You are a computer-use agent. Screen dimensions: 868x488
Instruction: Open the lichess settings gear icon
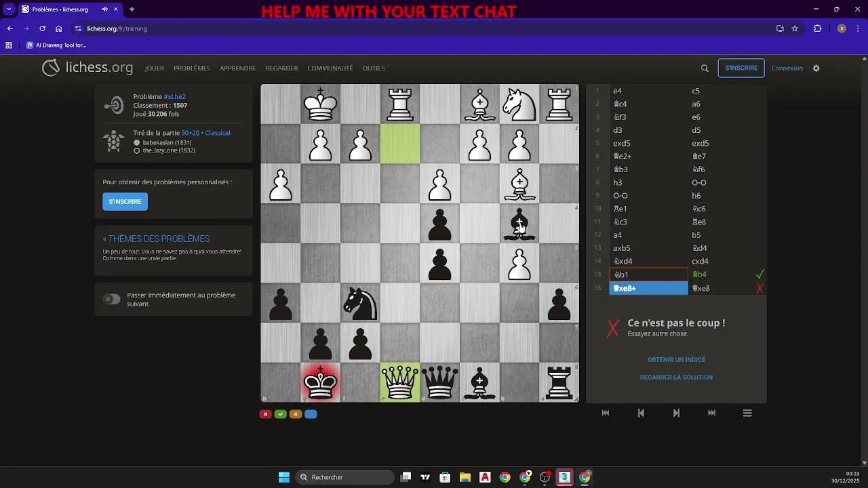point(816,68)
